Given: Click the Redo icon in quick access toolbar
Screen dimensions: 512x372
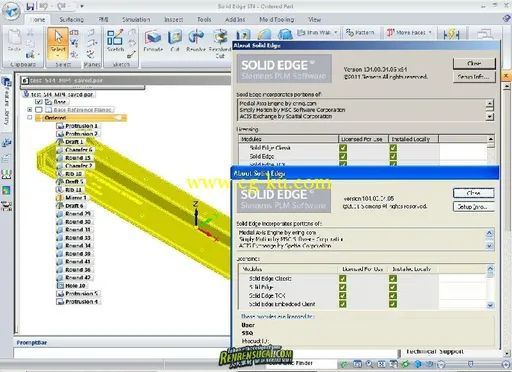Looking at the screenshot, I should click(62, 6).
